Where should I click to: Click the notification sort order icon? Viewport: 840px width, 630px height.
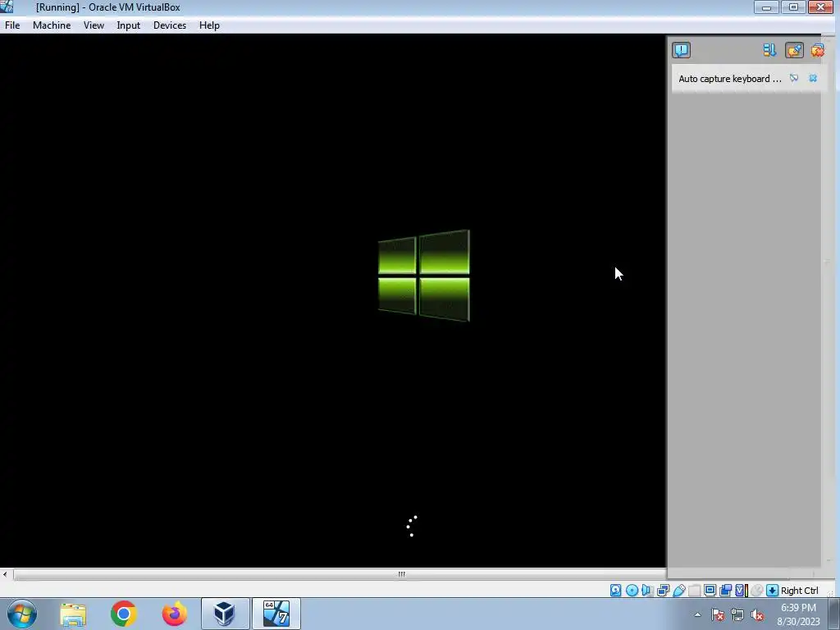[769, 50]
